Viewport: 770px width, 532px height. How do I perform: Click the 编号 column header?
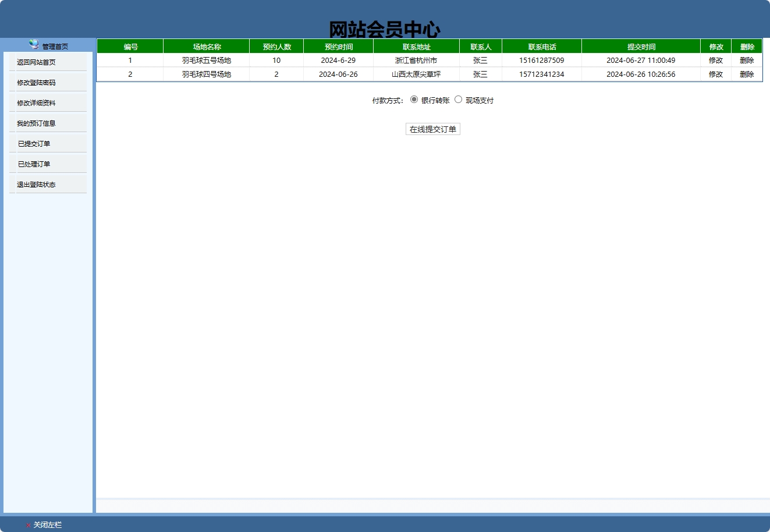coord(130,45)
